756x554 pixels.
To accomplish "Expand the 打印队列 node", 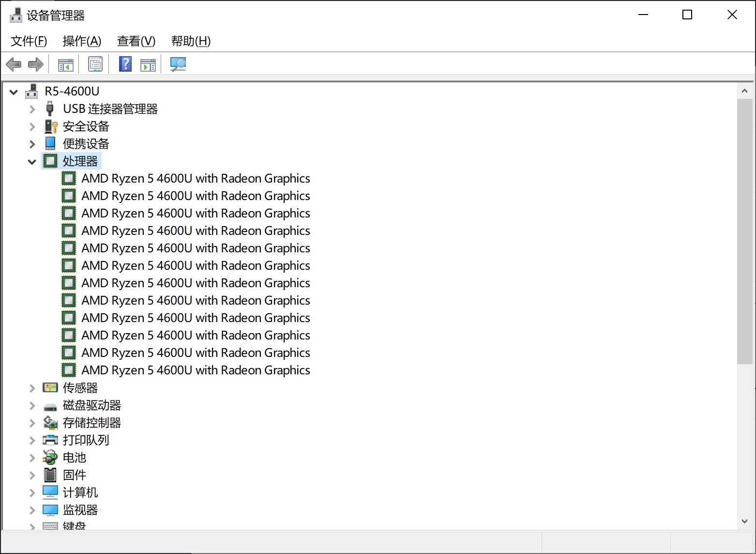I will pyautogui.click(x=32, y=440).
